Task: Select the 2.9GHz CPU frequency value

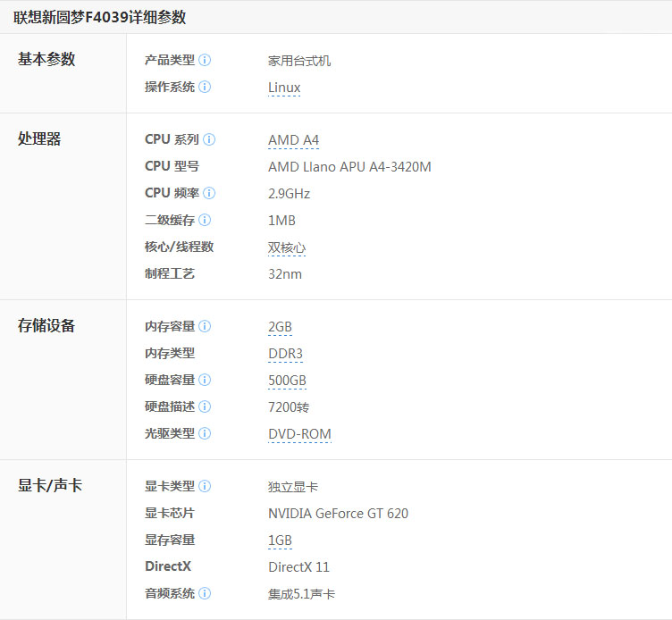Action: click(x=289, y=194)
